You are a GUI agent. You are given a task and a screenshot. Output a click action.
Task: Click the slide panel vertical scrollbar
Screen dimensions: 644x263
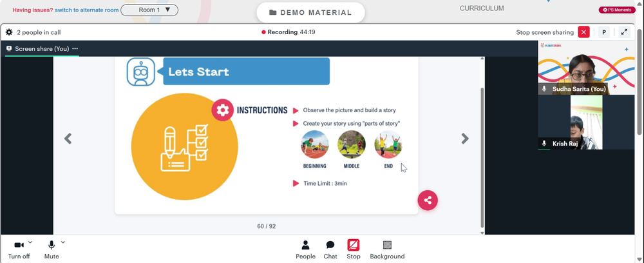click(482, 157)
